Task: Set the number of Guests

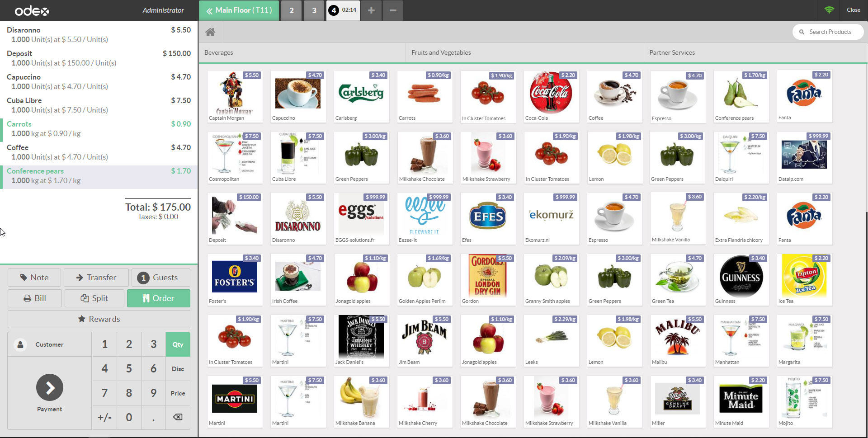Action: (x=161, y=278)
